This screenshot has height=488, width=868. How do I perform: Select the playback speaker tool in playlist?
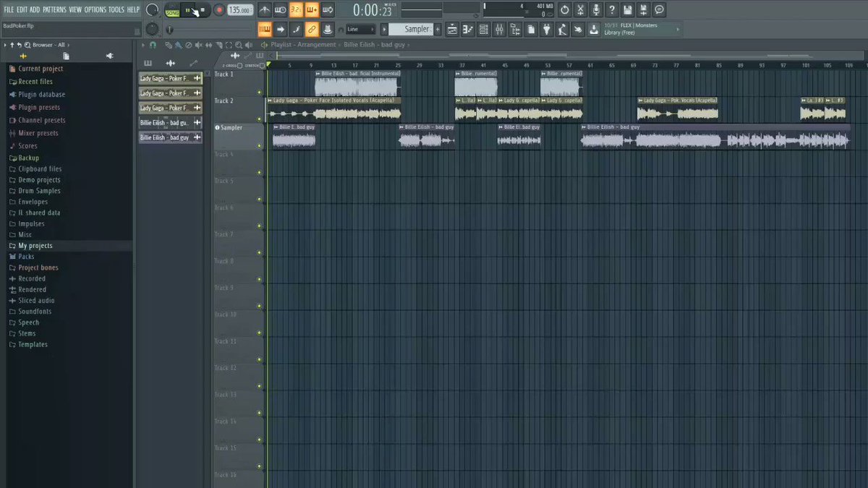[x=248, y=45]
